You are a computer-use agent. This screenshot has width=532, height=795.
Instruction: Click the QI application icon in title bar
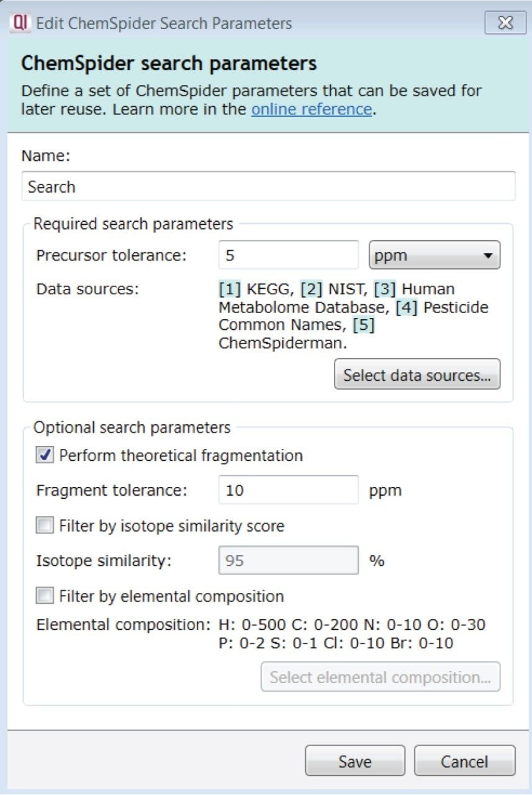(21, 24)
